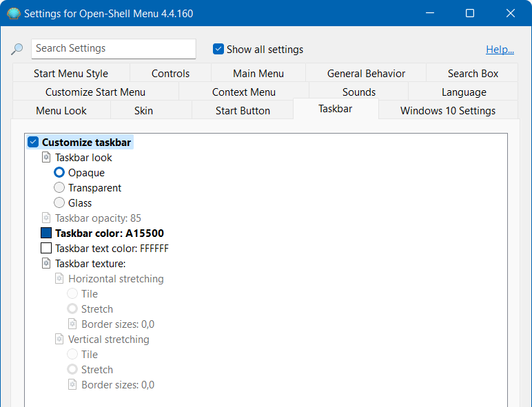The height and width of the screenshot is (407, 532).
Task: Click the blue Taskbar color swatch
Action: (46, 233)
